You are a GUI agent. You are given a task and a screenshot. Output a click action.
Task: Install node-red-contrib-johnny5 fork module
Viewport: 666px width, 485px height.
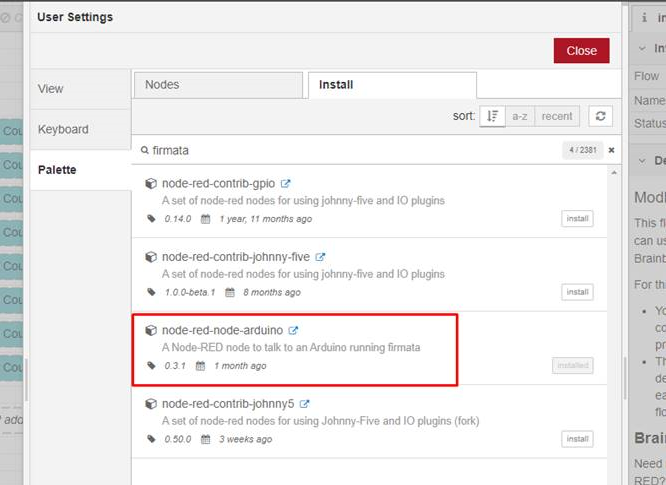576,439
